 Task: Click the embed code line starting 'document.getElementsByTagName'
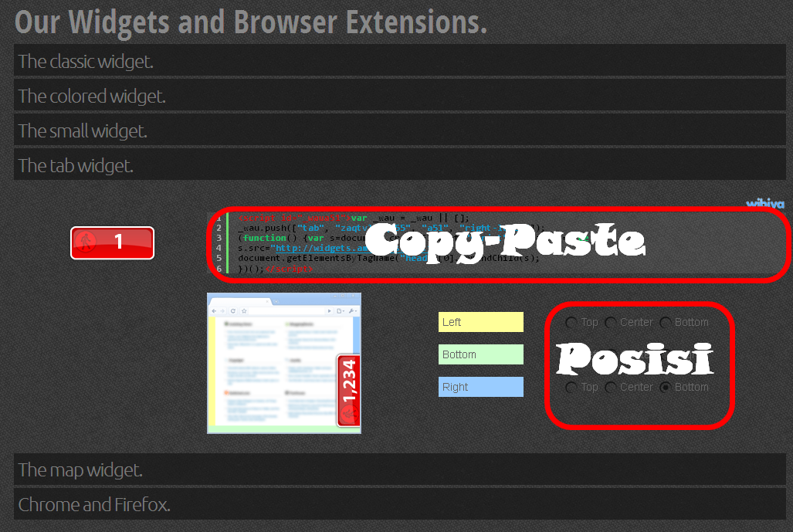click(x=388, y=258)
